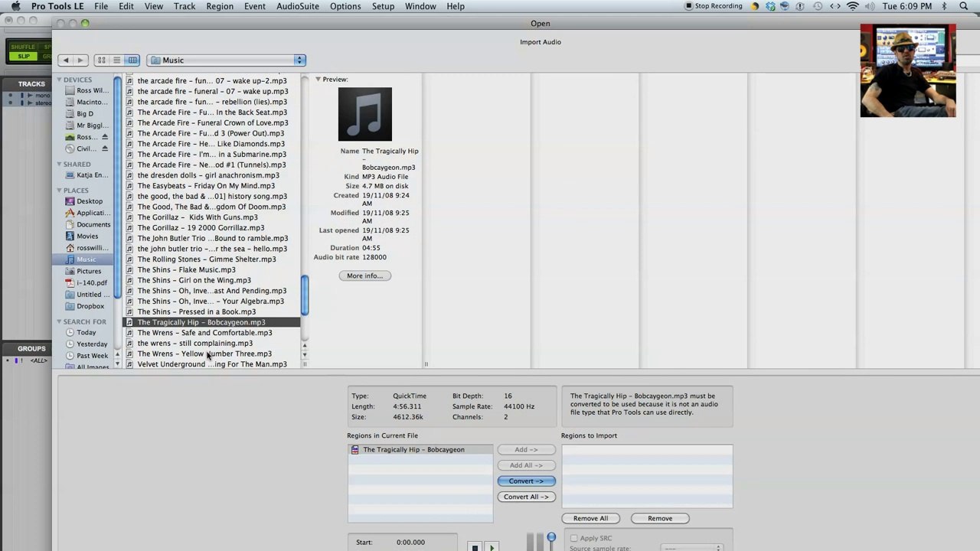Collapse the SEARCH FOR sidebar section

[59, 322]
